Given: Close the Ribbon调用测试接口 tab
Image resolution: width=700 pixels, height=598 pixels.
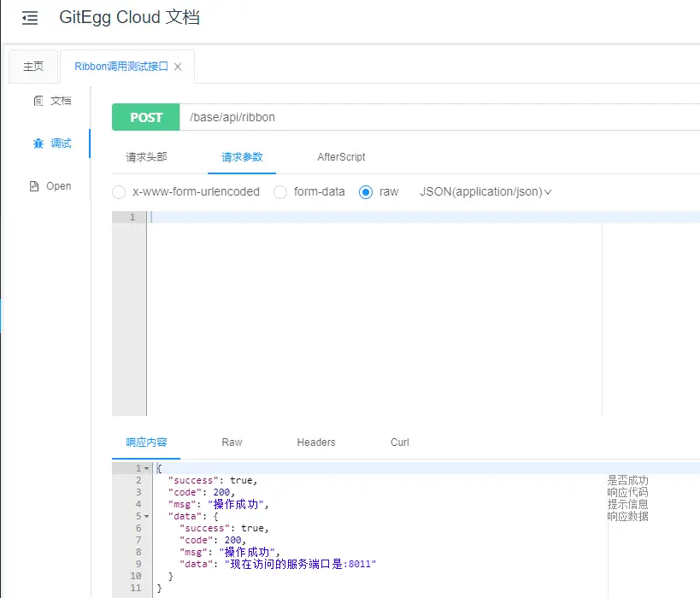Looking at the screenshot, I should coord(178,67).
